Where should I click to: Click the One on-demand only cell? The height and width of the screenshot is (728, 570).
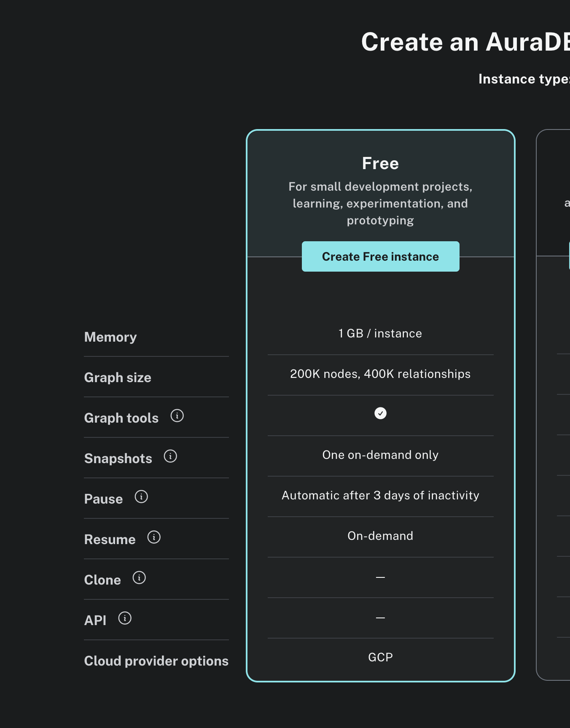pos(380,455)
